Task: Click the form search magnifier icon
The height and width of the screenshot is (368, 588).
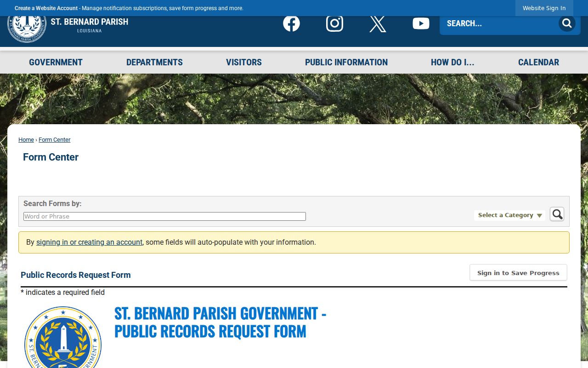Action: pos(557,214)
